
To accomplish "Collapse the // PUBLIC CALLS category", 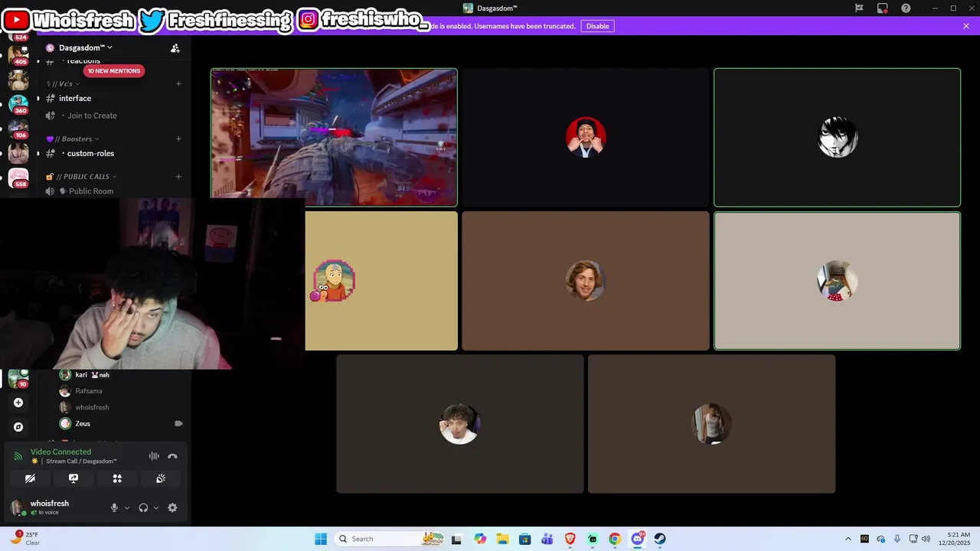I will point(81,176).
